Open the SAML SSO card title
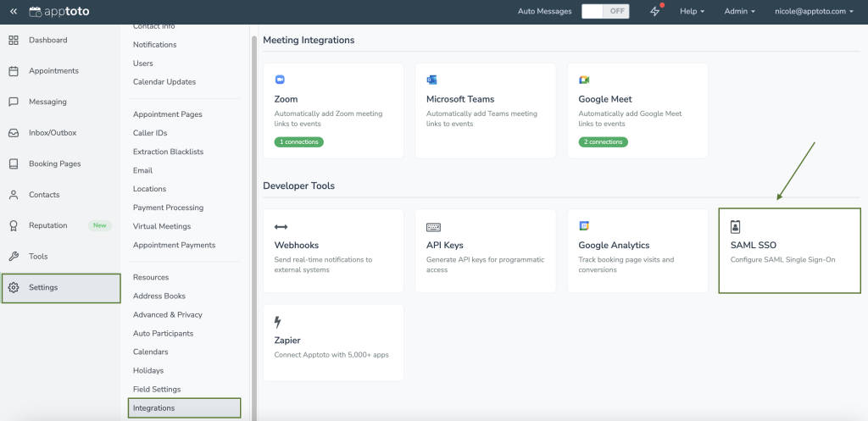Image resolution: width=868 pixels, height=421 pixels. point(754,245)
